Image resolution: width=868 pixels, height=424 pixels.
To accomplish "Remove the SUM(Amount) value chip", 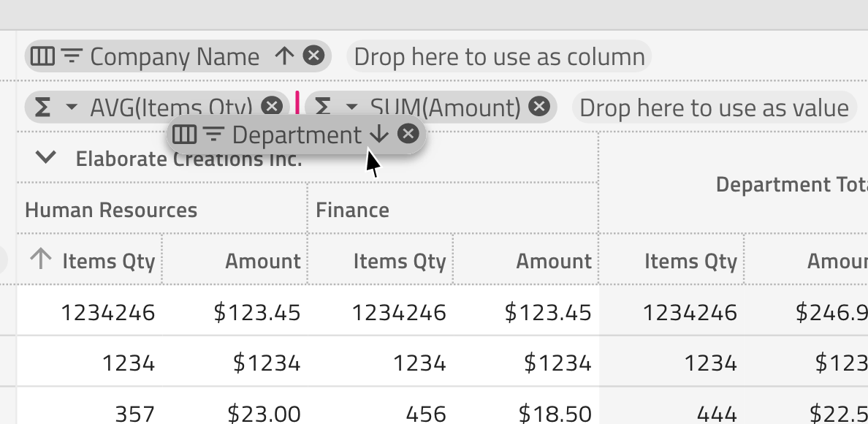I will 540,107.
